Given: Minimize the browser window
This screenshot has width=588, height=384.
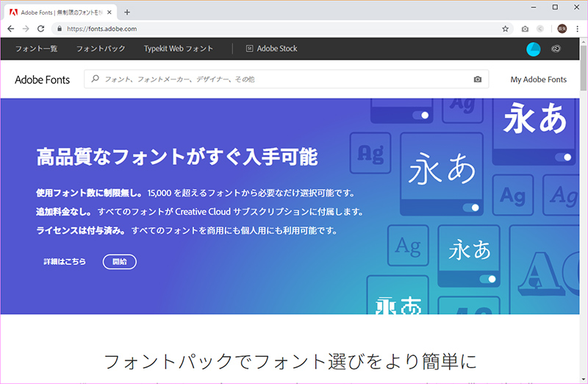Looking at the screenshot, I should coord(534,7).
